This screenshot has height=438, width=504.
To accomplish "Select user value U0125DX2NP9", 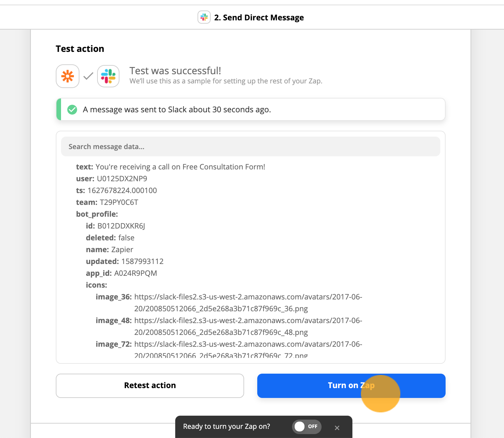I will click(x=122, y=179).
